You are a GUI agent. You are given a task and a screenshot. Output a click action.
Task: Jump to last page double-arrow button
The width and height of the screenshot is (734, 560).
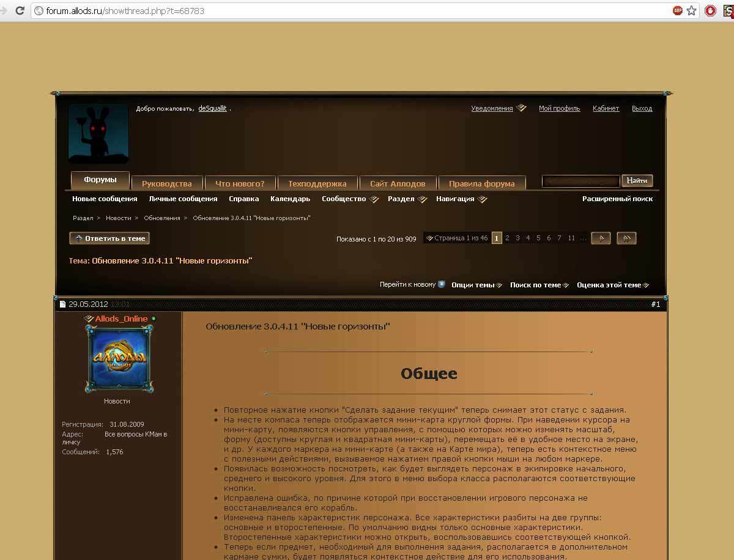[x=626, y=238]
